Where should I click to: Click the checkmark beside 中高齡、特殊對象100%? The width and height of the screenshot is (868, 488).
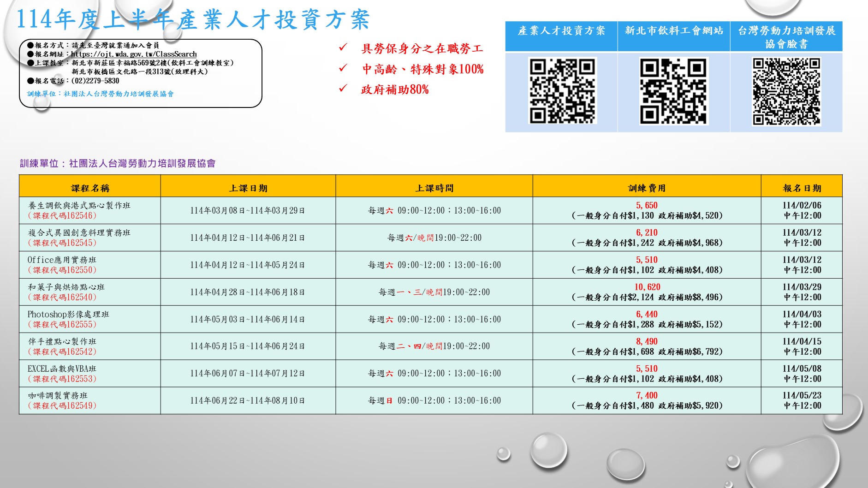coord(343,68)
